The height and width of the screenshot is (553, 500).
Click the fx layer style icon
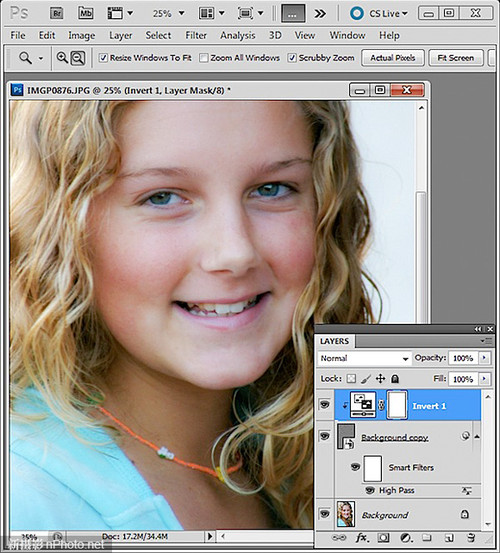click(x=362, y=538)
